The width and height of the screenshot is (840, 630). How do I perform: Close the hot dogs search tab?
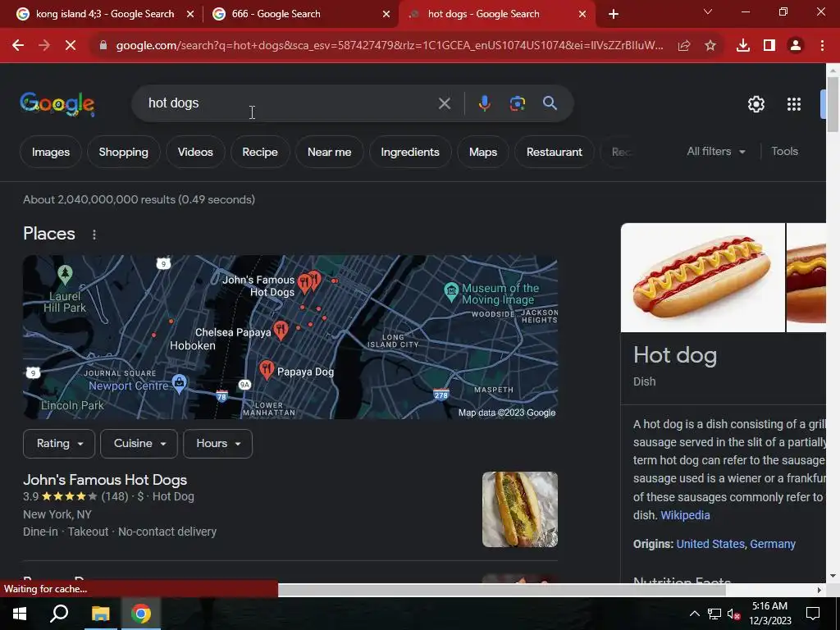[582, 14]
